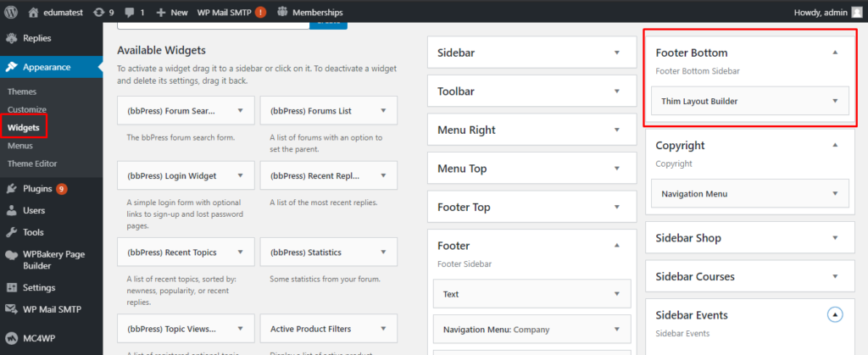
Task: Collapse the Footer Bottom widget area
Action: 835,53
